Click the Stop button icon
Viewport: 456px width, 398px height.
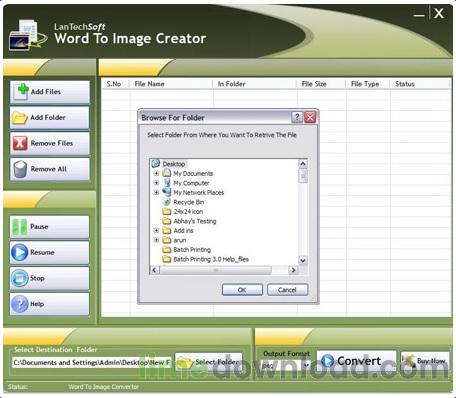19,278
